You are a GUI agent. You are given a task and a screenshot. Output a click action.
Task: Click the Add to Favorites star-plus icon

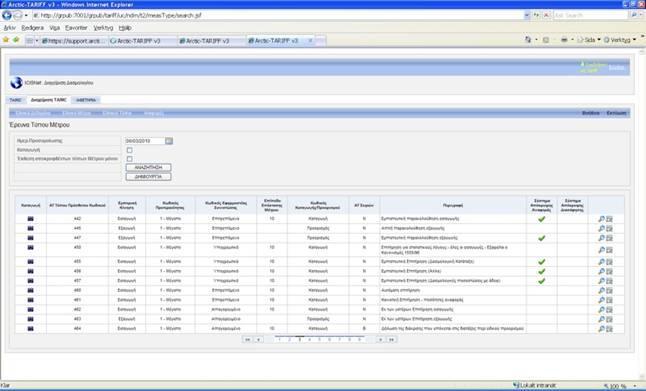tap(16, 40)
